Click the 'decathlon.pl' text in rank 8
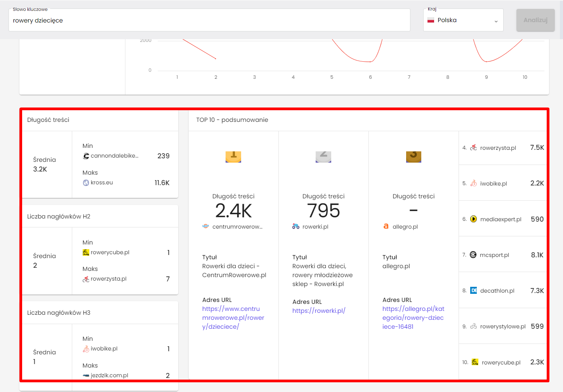This screenshot has height=392, width=563. 497,291
